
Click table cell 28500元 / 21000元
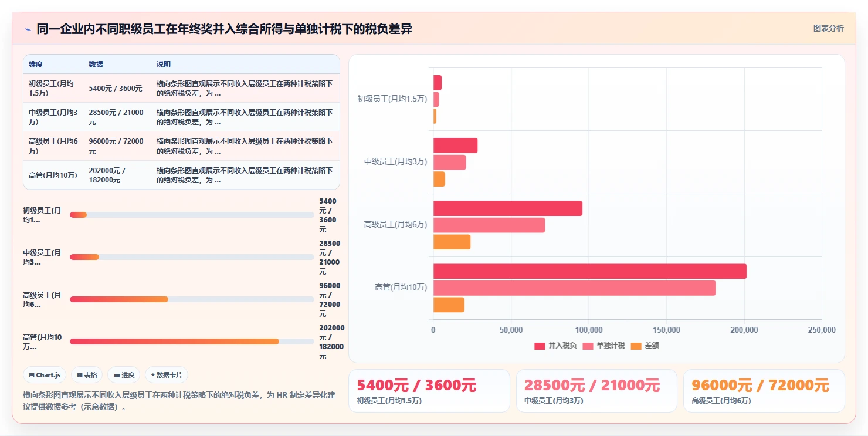pyautogui.click(x=117, y=117)
